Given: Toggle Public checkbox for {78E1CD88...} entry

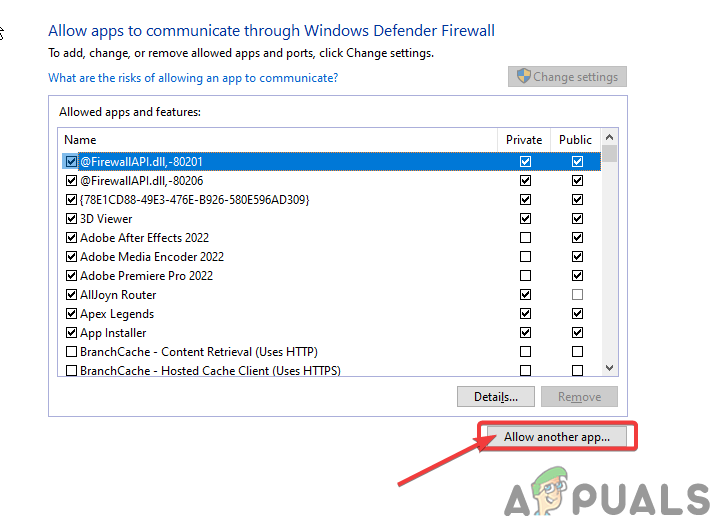Looking at the screenshot, I should coord(578,200).
